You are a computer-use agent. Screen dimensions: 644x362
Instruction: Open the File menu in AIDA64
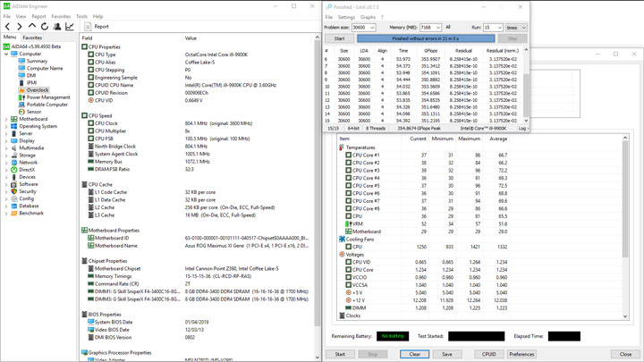pos(7,16)
